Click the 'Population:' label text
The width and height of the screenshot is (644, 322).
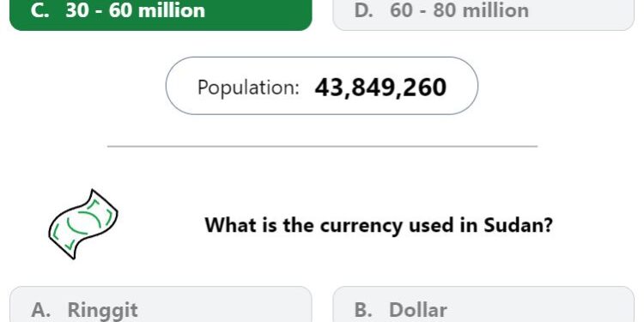pyautogui.click(x=248, y=88)
